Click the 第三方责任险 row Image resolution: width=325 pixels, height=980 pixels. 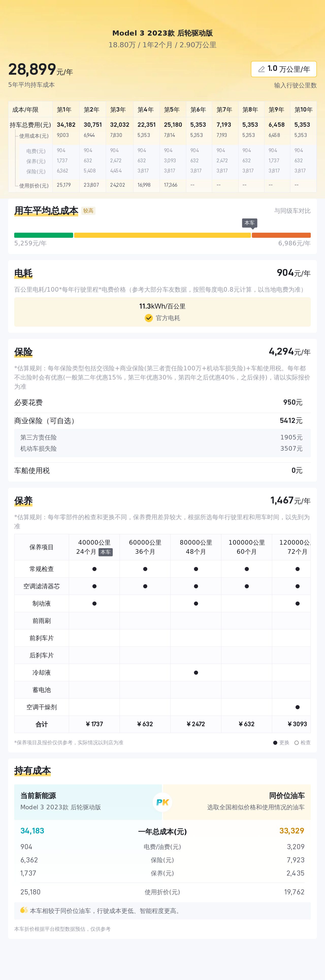pyautogui.click(x=162, y=437)
